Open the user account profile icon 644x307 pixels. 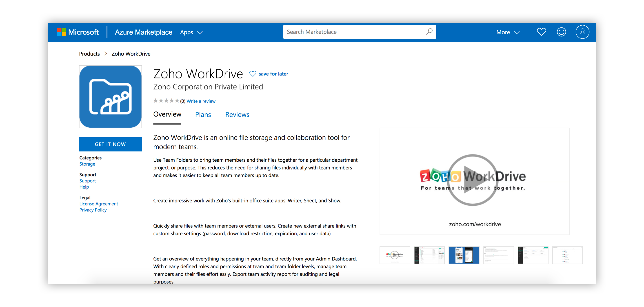pos(582,32)
